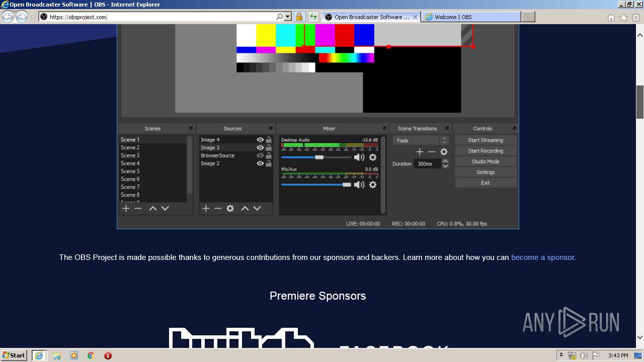This screenshot has height=362, width=644.
Task: Open Mic/Aux gear settings
Action: (373, 185)
